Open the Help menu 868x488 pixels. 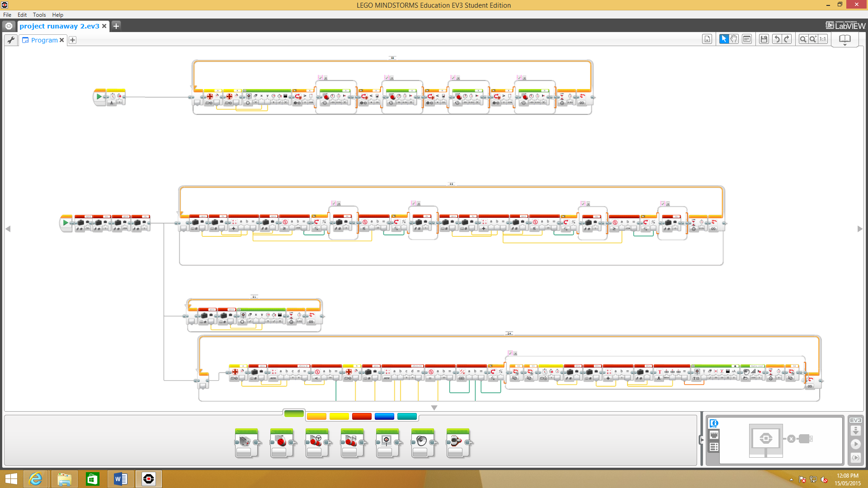[x=58, y=14]
